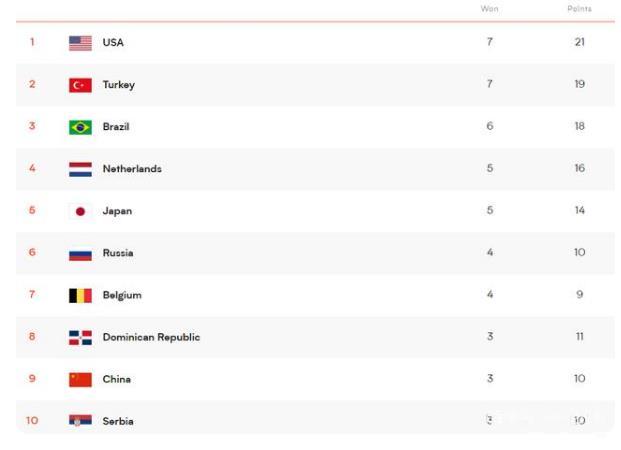Open the Netherlands team name link
This screenshot has width=621, height=450.
click(132, 169)
